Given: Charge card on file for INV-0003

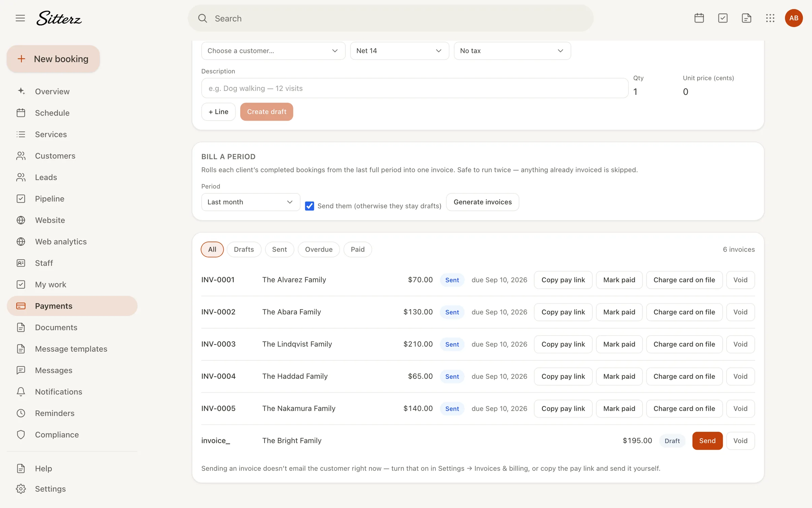Looking at the screenshot, I should coord(684,344).
